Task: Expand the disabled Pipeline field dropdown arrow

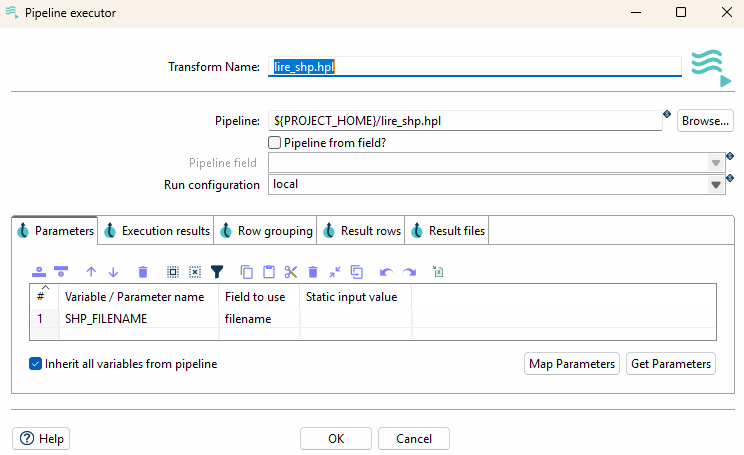Action: [716, 163]
